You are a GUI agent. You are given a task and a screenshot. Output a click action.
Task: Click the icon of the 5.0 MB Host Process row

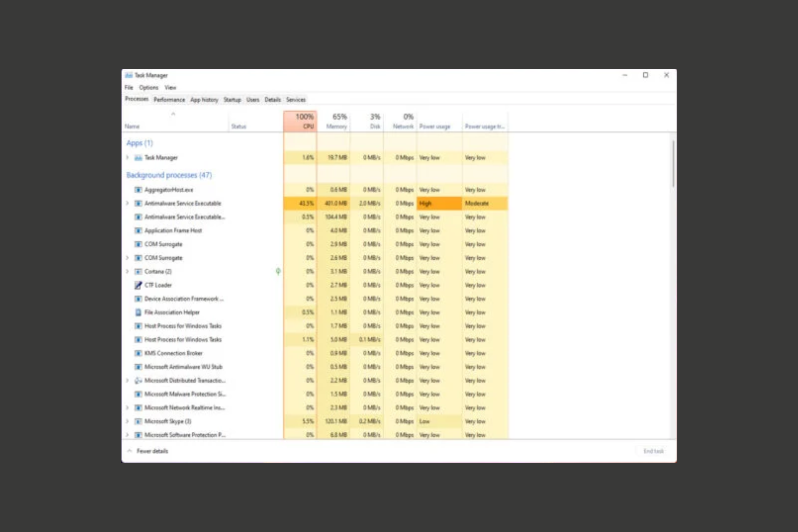tap(138, 340)
